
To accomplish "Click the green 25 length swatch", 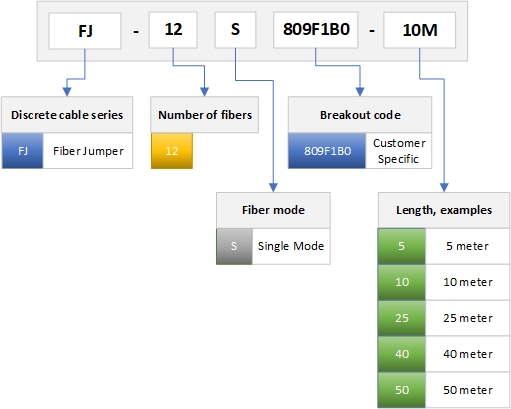I will coord(402,318).
